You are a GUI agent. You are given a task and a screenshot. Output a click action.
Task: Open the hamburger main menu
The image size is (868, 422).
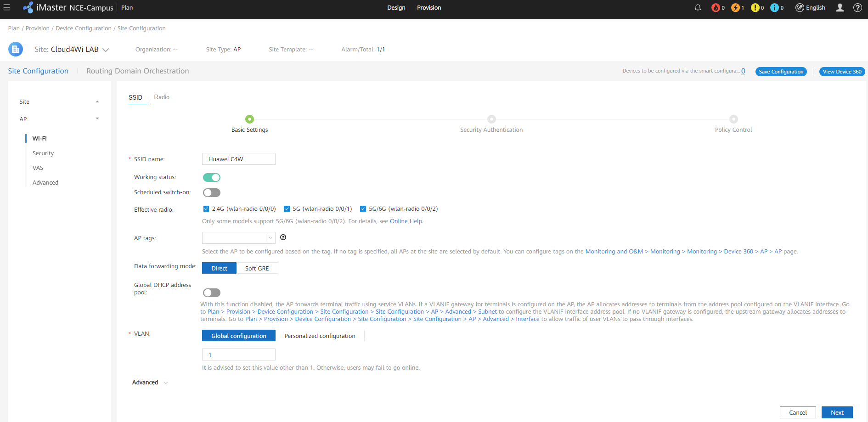coord(7,7)
